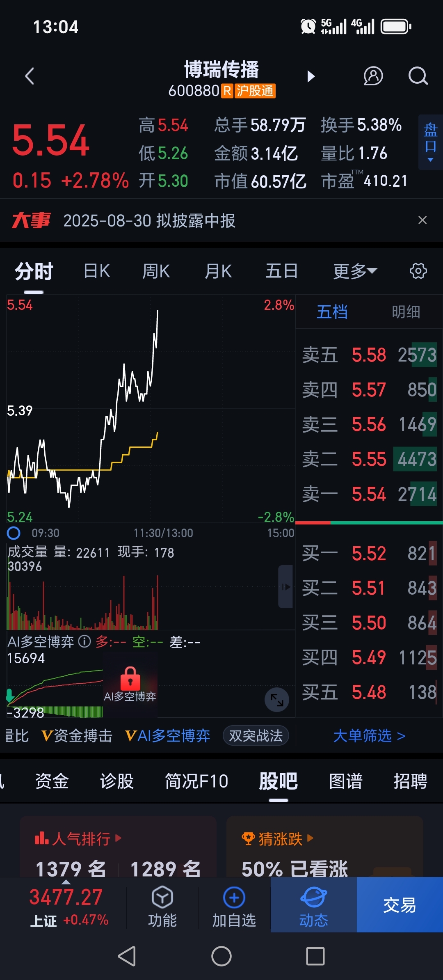Switch to 月K chart tab

coord(218,271)
